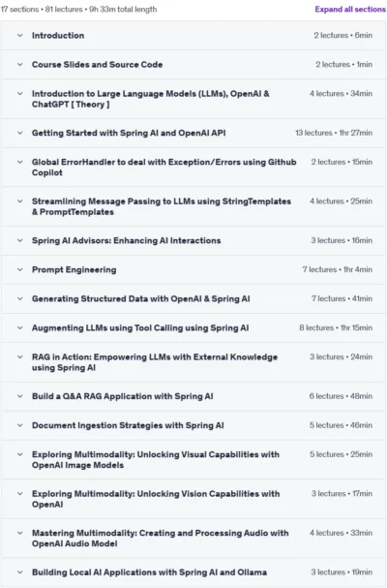The image size is (387, 588).
Task: Click the 8 lectures 1hr 15min label
Action: coord(336,327)
